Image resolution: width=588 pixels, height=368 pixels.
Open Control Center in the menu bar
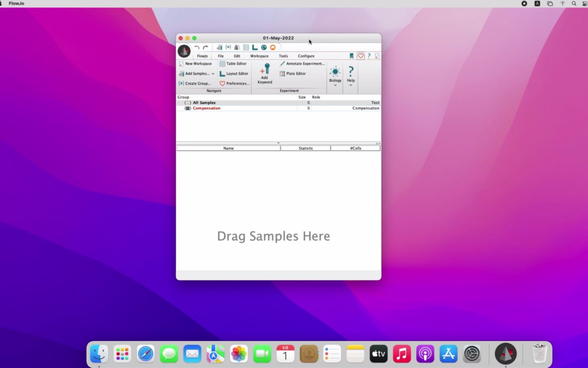(585, 3)
